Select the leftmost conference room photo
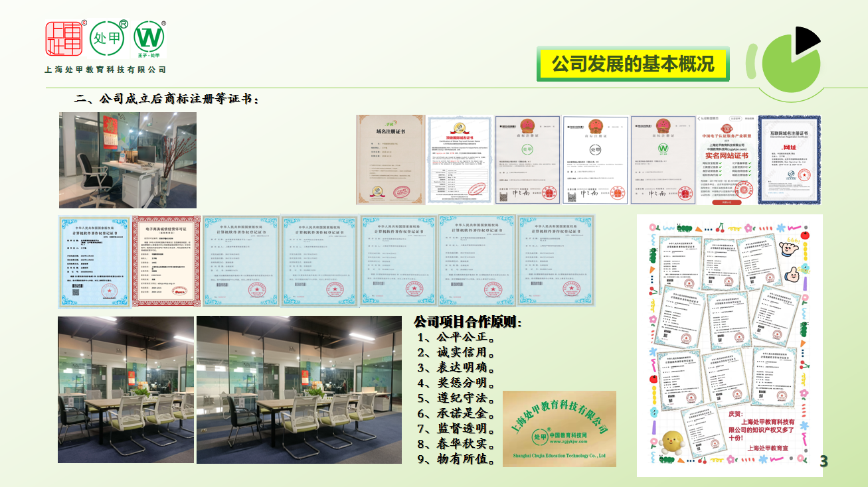The image size is (868, 487). click(126, 389)
